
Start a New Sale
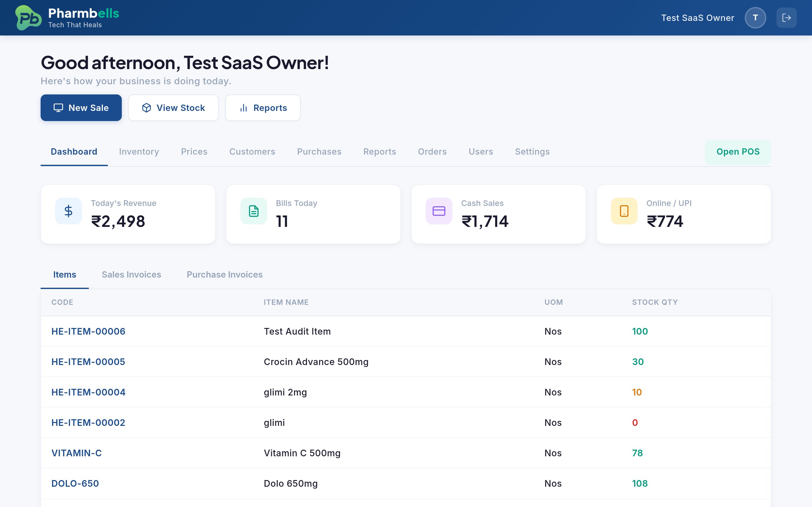[81, 108]
